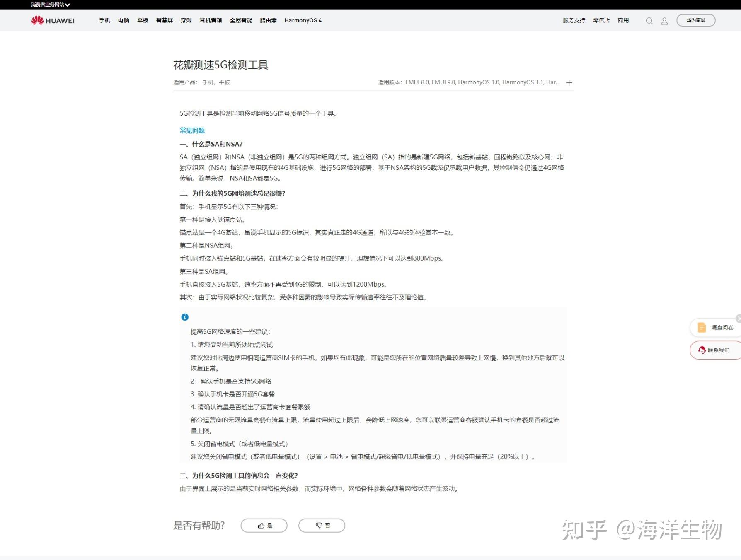The width and height of the screenshot is (741, 560).
Task: Open the 智慧屏 menu
Action: (165, 20)
